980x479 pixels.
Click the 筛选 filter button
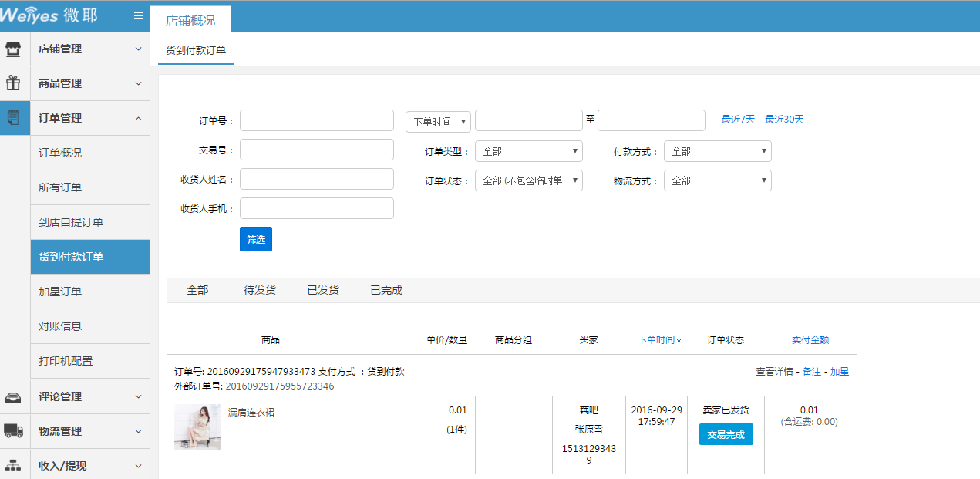256,239
